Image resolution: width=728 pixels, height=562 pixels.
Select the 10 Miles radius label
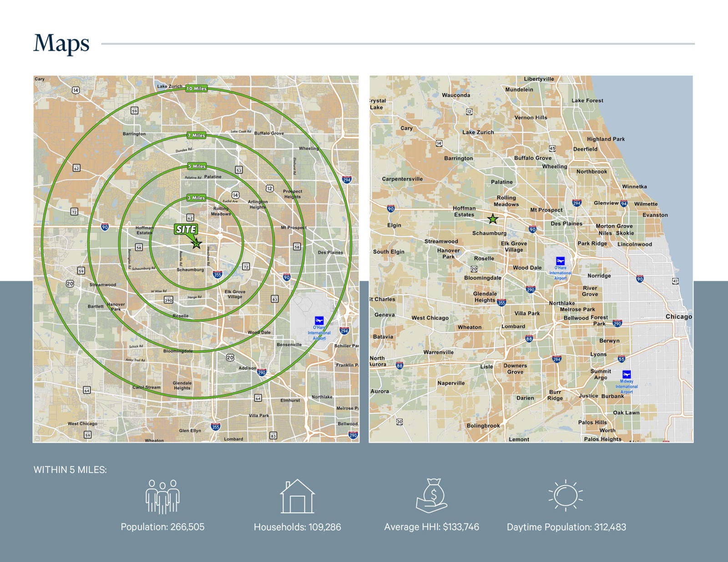point(197,89)
